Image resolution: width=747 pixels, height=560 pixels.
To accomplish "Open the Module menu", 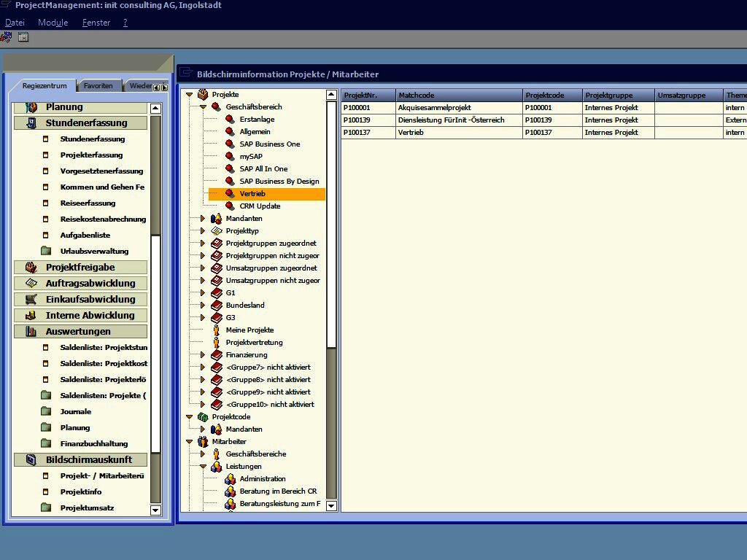I will 53,23.
